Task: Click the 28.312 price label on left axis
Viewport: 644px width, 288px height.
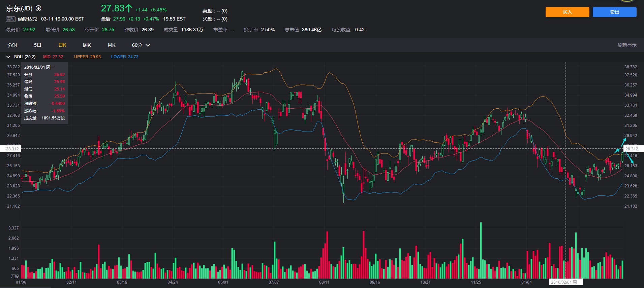Action: (12, 149)
